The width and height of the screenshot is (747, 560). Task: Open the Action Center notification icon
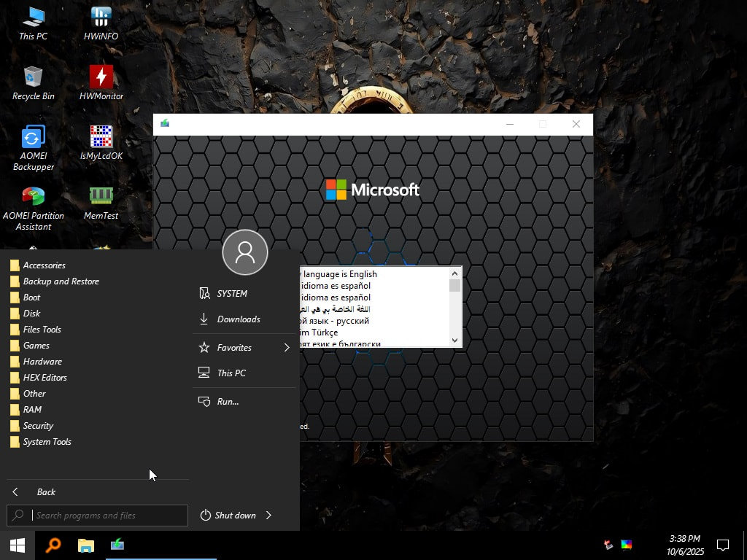click(722, 545)
